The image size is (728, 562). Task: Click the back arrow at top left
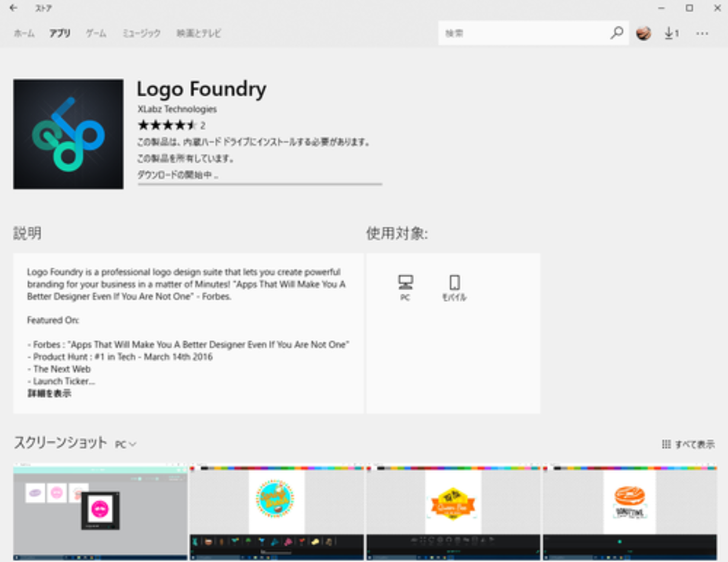pos(13,8)
